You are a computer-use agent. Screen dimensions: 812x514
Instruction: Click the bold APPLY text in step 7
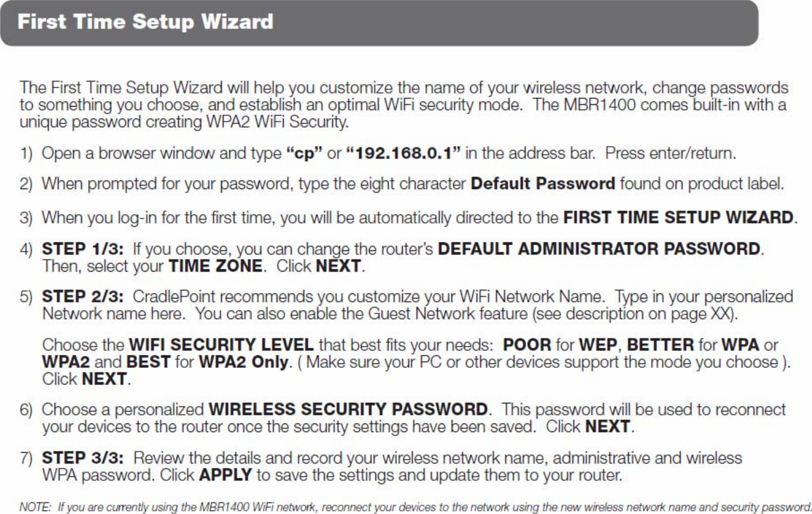[x=225, y=476]
